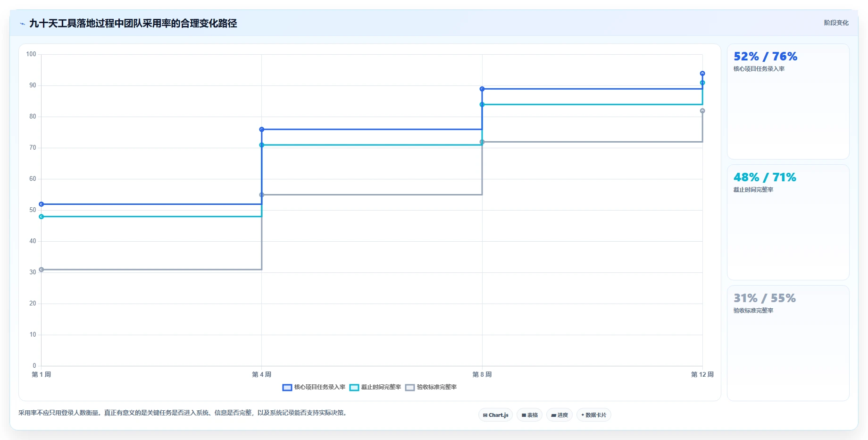868x440 pixels.
Task: Click the 核心项目任务录入率 data point at 第 4 周
Action: point(262,129)
